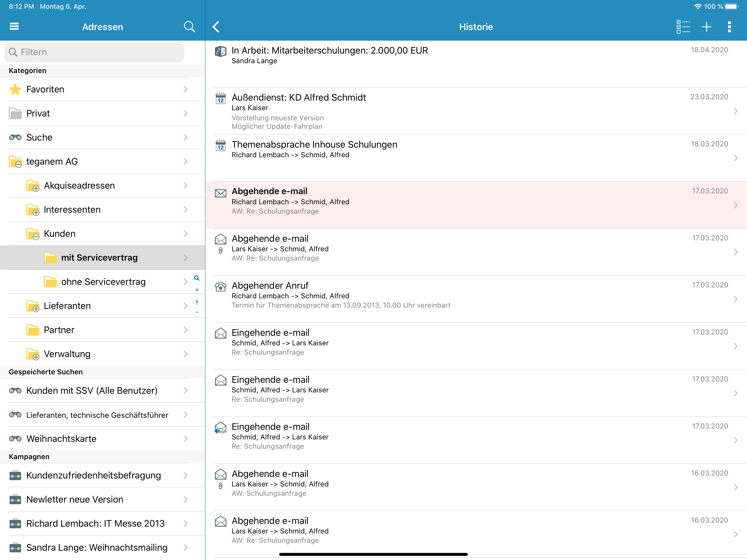Collapse the Kunden folder icon
Viewport: 747px width, 560px height.
pyautogui.click(x=33, y=234)
